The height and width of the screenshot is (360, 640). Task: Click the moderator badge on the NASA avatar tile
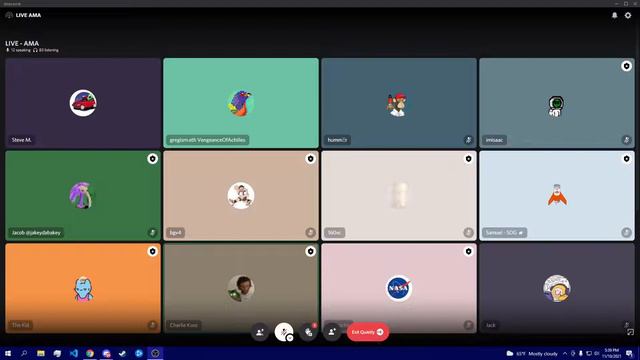click(x=469, y=251)
